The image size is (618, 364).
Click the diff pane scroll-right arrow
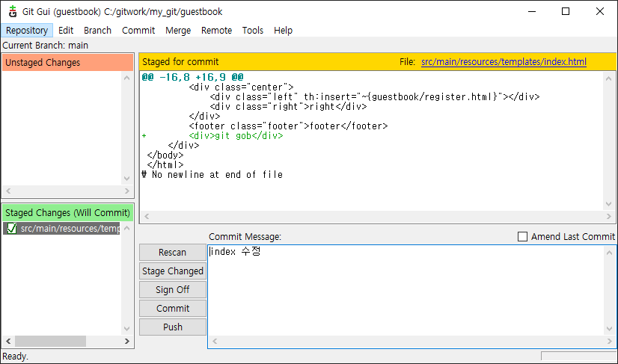[609, 216]
